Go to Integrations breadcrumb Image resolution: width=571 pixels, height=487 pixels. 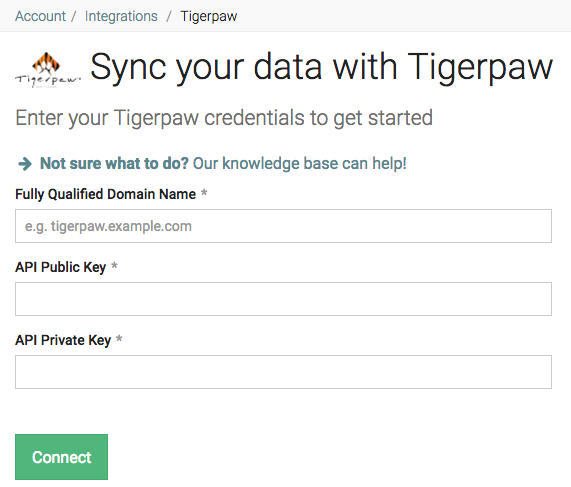(121, 16)
